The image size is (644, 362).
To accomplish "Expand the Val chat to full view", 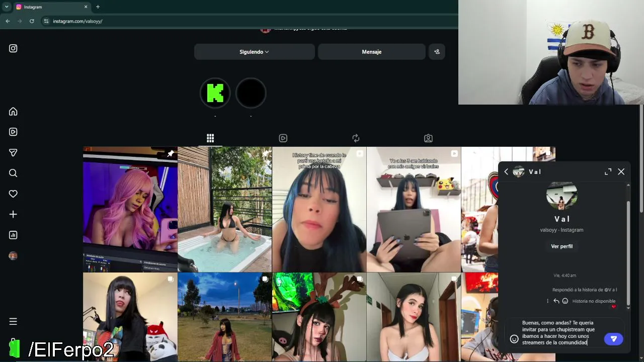I will click(608, 171).
